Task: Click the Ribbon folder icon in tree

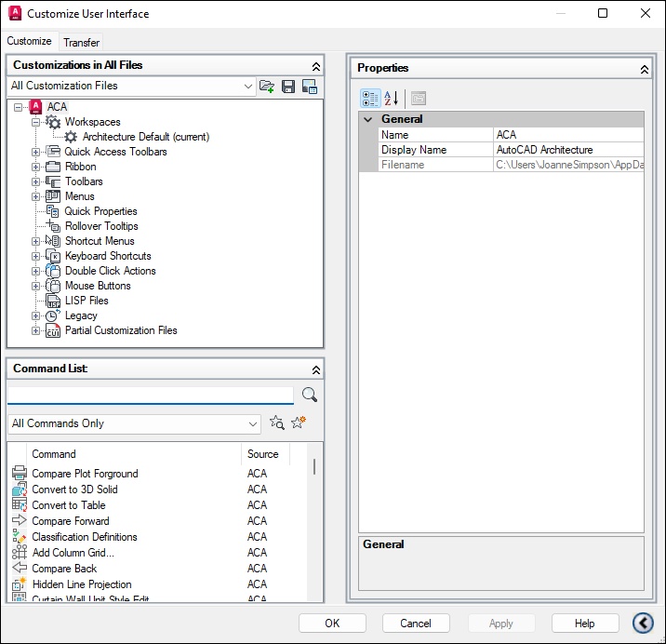Action: [x=53, y=167]
